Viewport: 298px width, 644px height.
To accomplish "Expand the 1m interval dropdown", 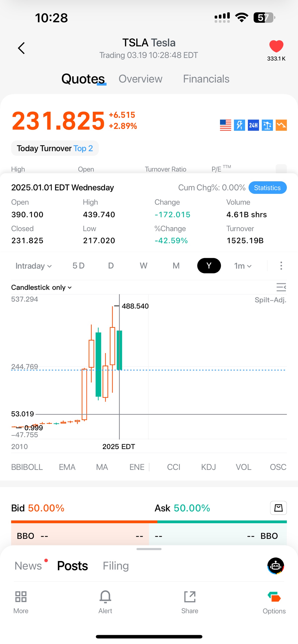I will (243, 266).
